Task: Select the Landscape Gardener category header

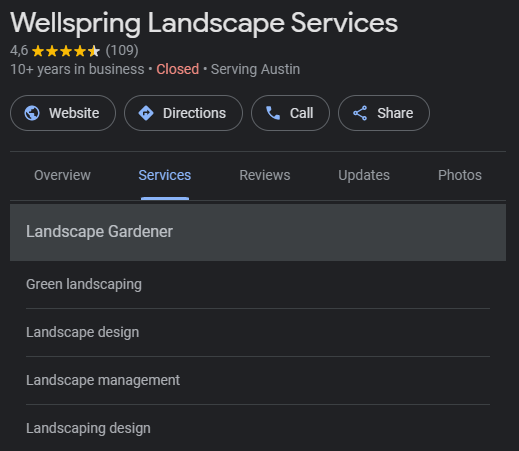Action: pos(258,232)
